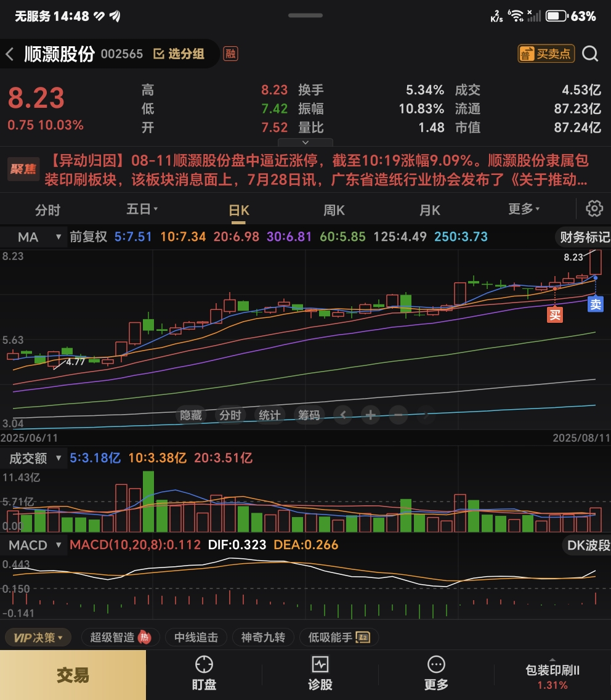The image size is (611, 700).
Task: Expand the 更多 chart period dropdown
Action: [524, 208]
